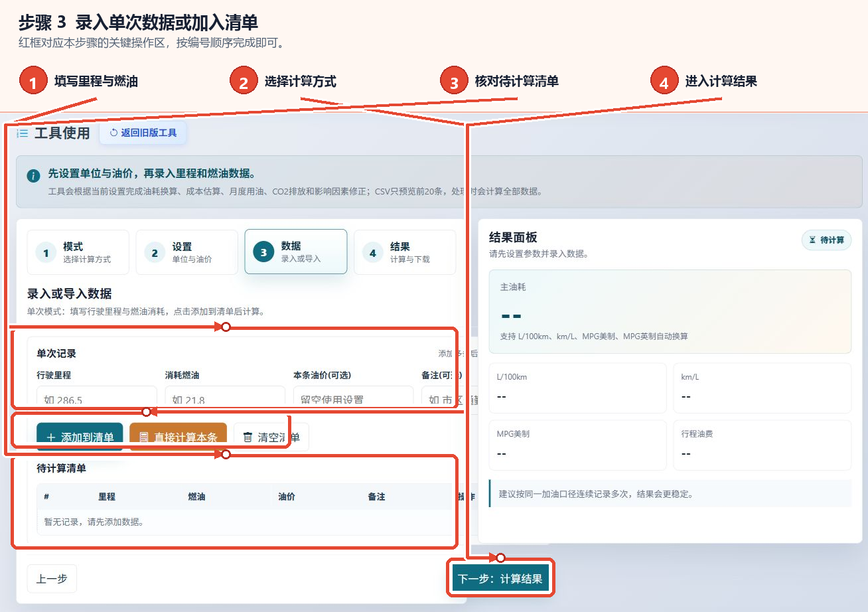Open step tab 2 设置
This screenshot has height=612, width=868.
click(x=187, y=252)
